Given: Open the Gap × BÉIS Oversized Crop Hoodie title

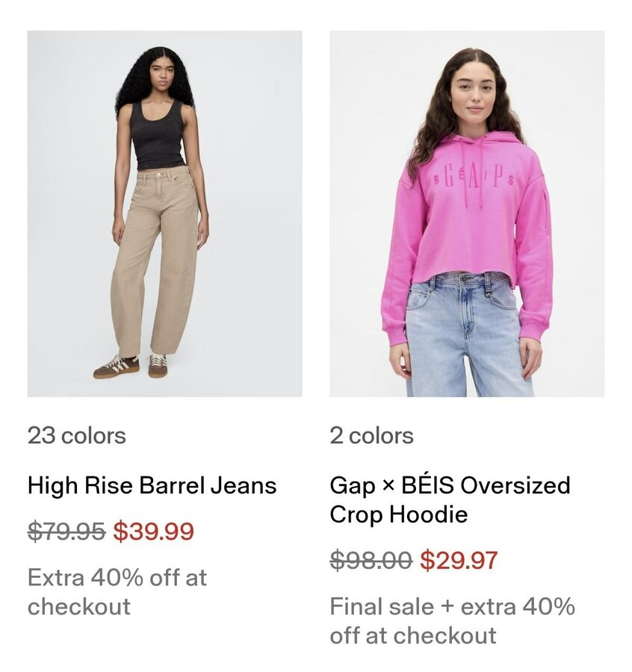Looking at the screenshot, I should [x=450, y=500].
